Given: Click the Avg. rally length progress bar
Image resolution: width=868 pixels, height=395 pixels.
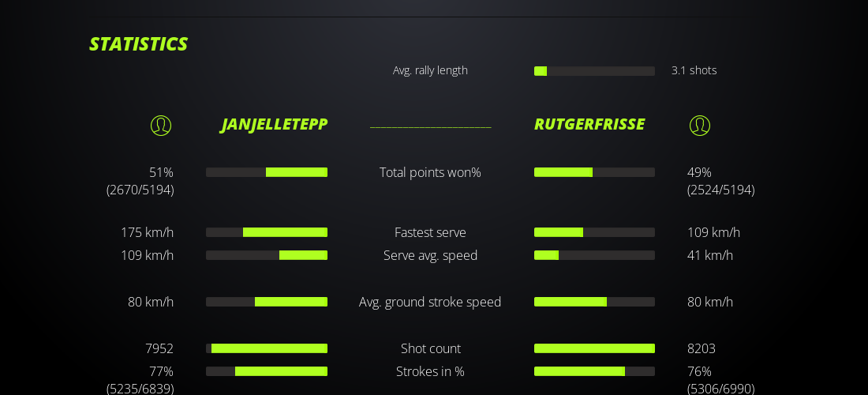Looking at the screenshot, I should (x=594, y=71).
